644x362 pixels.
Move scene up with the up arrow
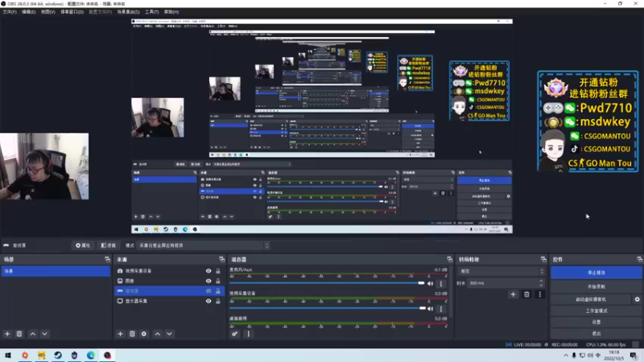pos(33,334)
